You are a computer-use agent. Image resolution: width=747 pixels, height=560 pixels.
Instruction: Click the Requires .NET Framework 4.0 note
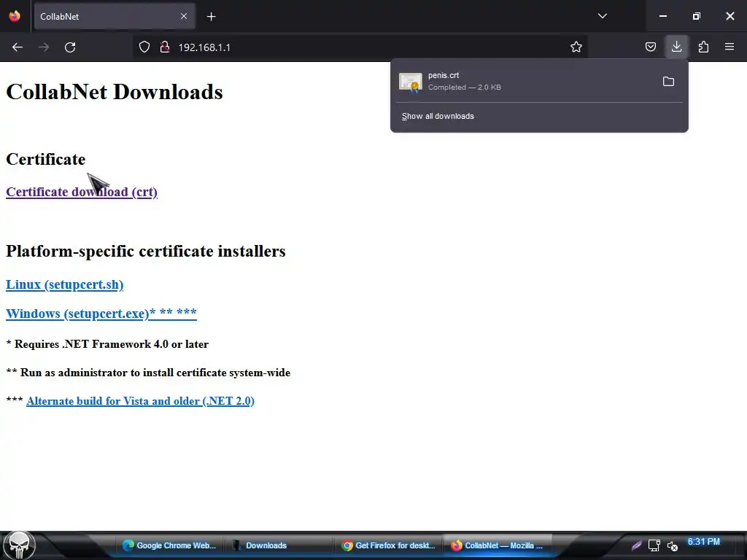107,344
